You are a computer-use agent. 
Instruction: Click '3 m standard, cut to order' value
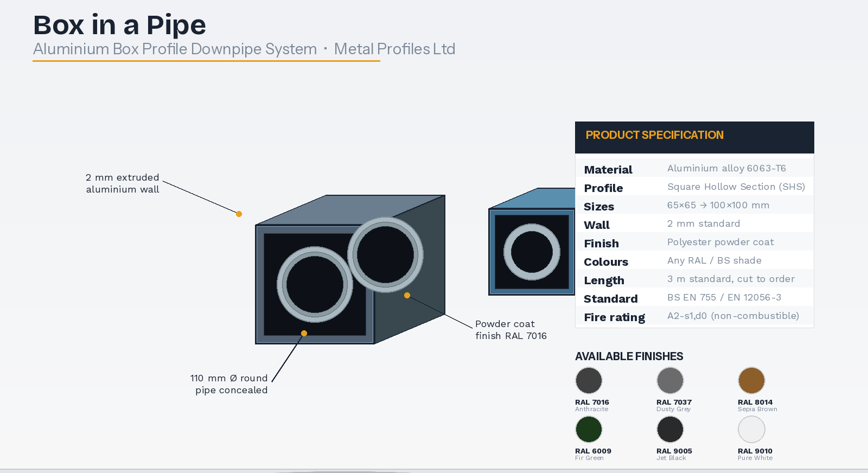731,279
